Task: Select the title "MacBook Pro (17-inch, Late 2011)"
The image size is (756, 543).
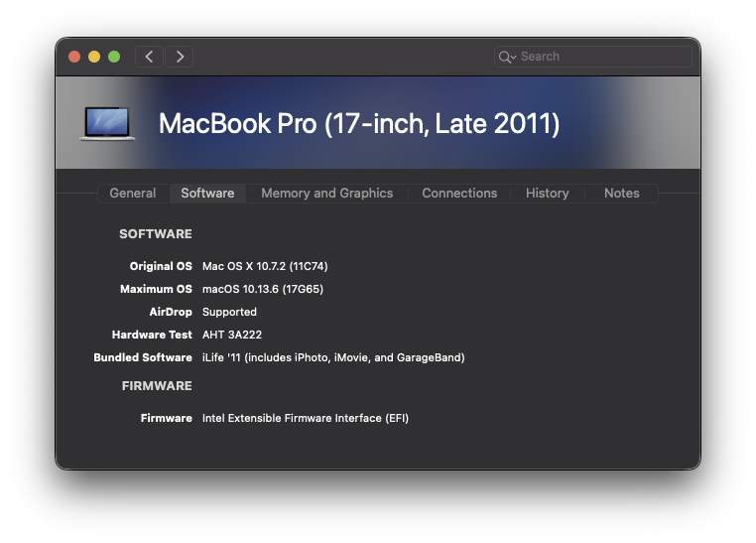Action: [359, 124]
